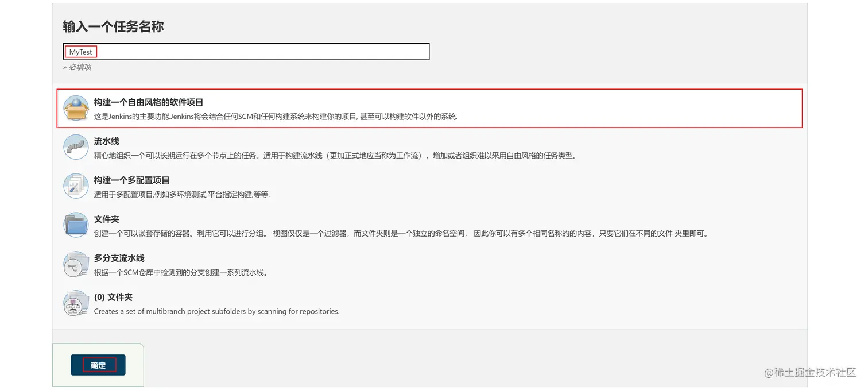Select the multibranch pipeline branch icon

point(76,264)
